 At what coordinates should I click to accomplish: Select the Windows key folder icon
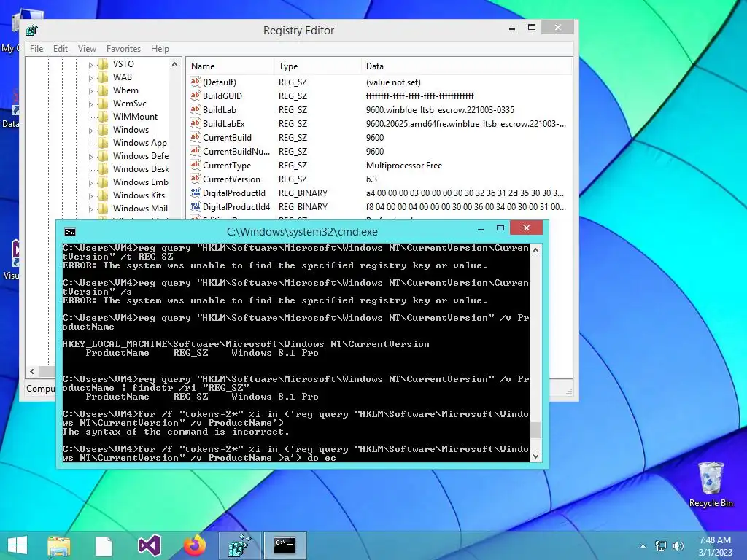click(x=104, y=130)
